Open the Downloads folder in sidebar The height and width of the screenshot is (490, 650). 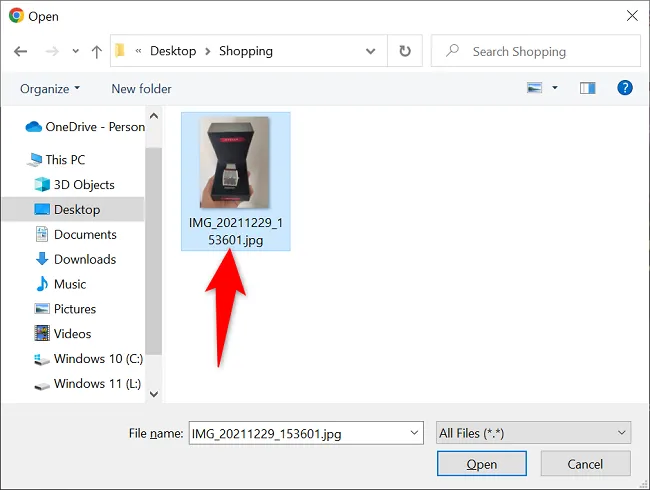(76, 259)
